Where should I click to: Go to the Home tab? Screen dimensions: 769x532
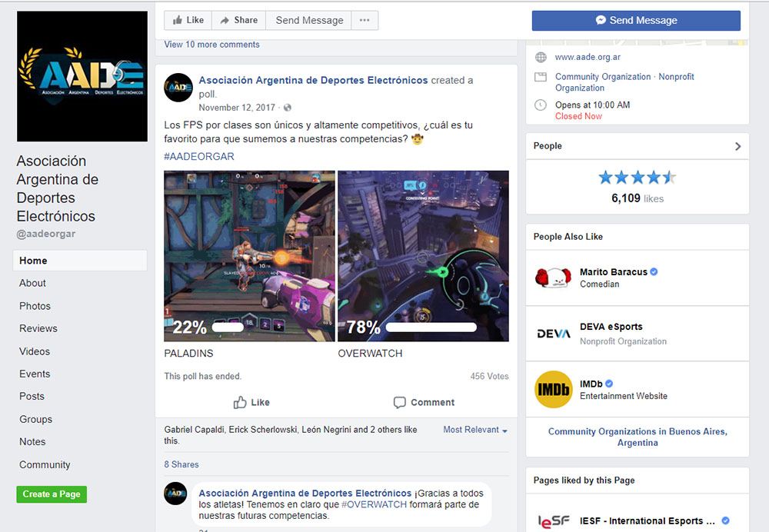coord(80,261)
